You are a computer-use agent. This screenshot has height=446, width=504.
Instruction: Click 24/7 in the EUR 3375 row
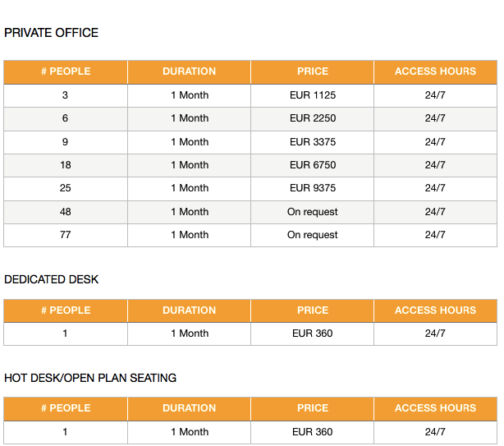tap(435, 142)
